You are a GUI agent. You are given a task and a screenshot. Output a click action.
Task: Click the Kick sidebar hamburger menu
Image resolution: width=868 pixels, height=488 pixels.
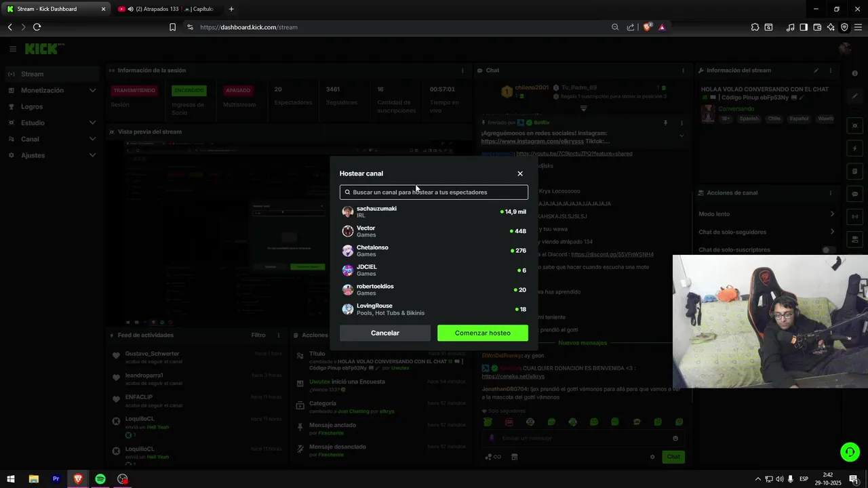[x=13, y=49]
